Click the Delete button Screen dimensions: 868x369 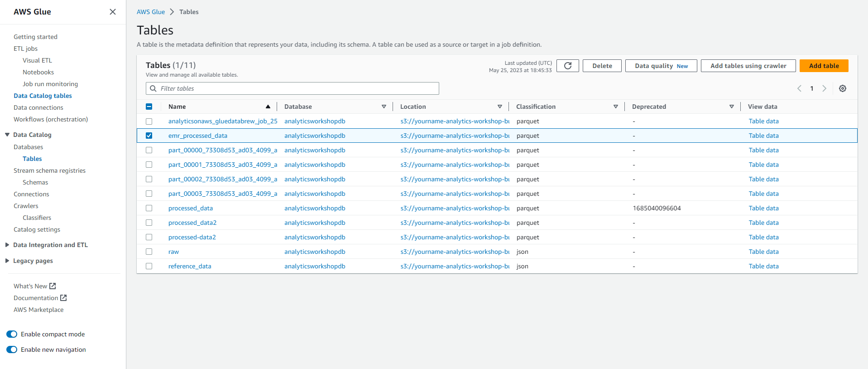pos(602,66)
